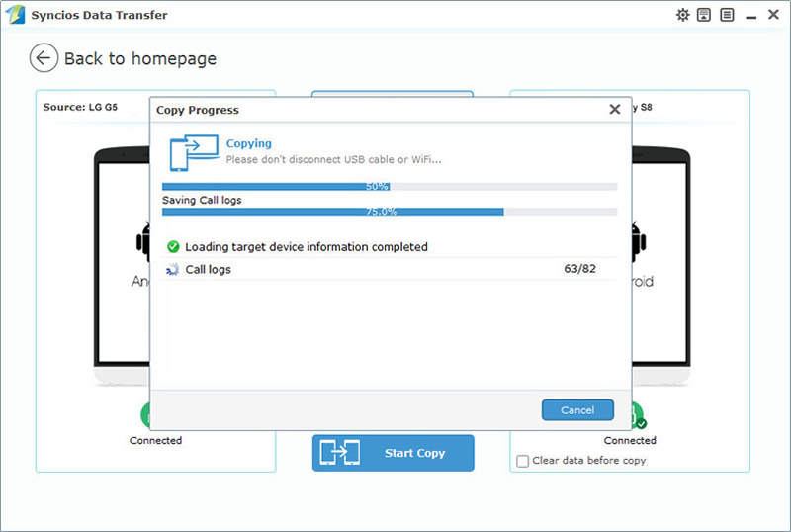Screen dimensions: 791x532
Task: Click the Connected status under source device
Action: click(x=155, y=440)
